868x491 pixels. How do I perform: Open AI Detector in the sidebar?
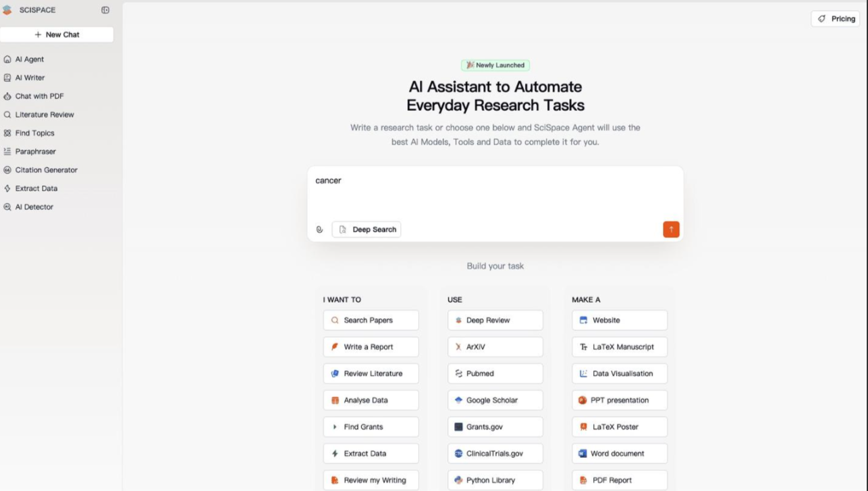[x=28, y=207]
